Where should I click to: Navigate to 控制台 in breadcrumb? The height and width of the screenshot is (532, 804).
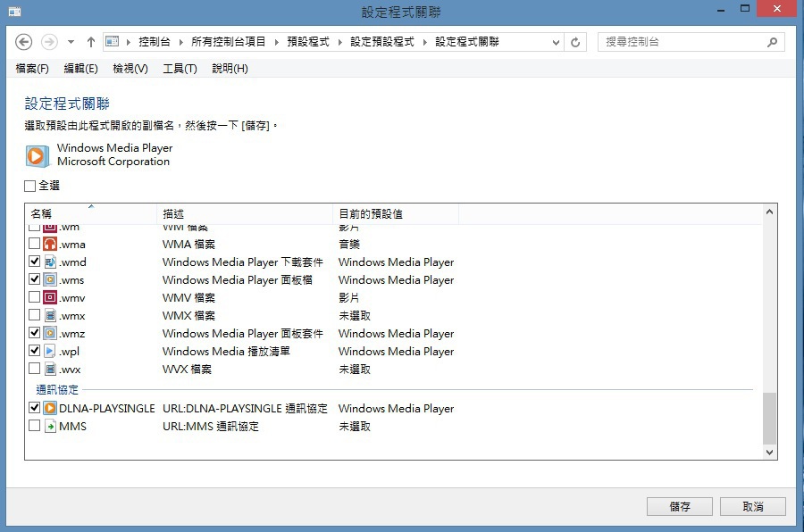pyautogui.click(x=155, y=42)
